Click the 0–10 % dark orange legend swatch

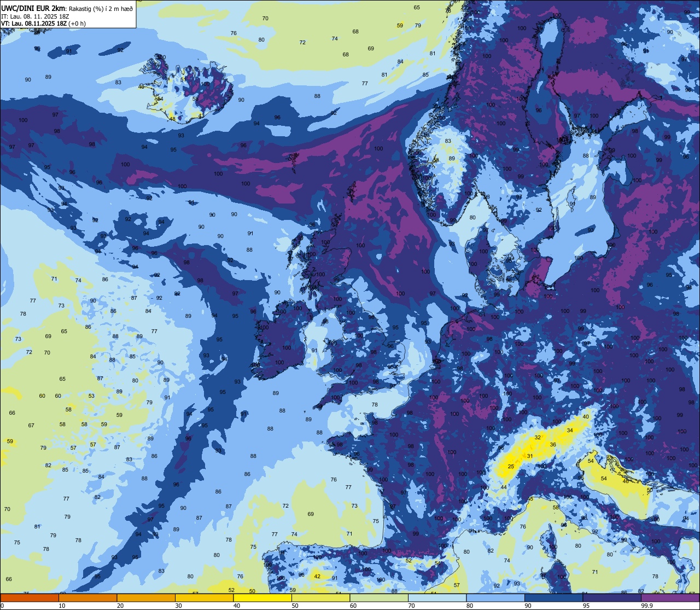(30, 597)
